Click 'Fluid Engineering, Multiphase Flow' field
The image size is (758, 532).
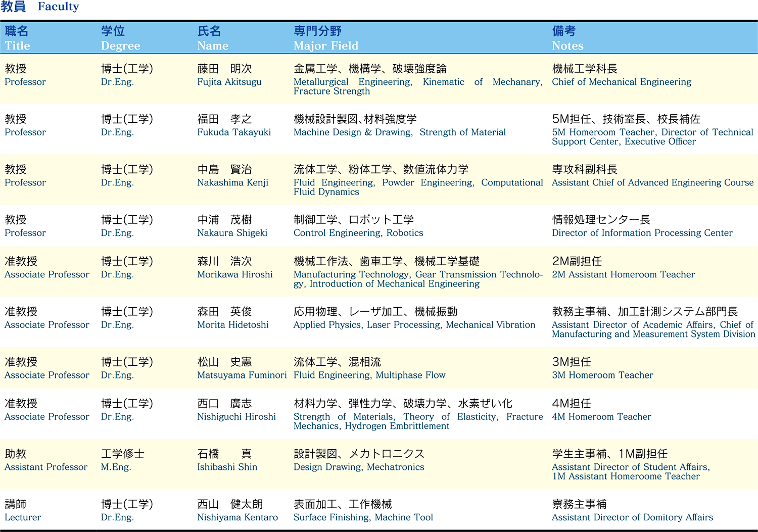(369, 375)
